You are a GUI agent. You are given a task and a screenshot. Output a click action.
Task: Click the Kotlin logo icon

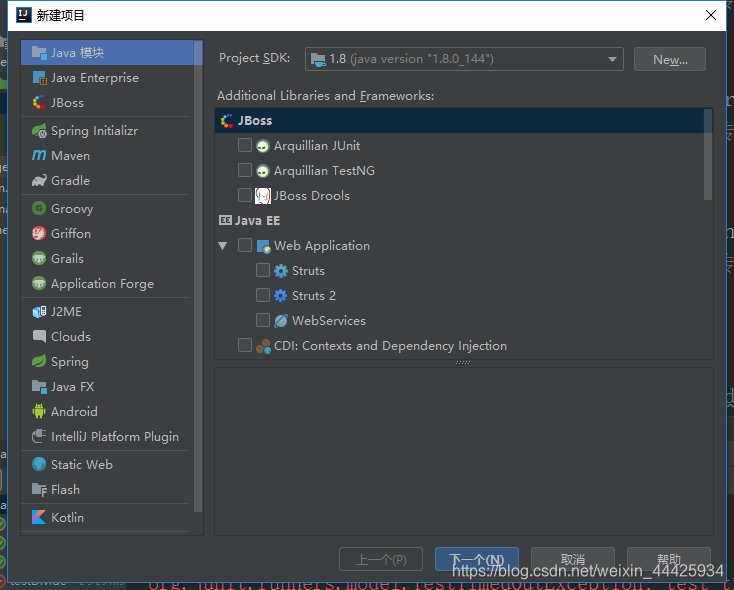point(39,517)
